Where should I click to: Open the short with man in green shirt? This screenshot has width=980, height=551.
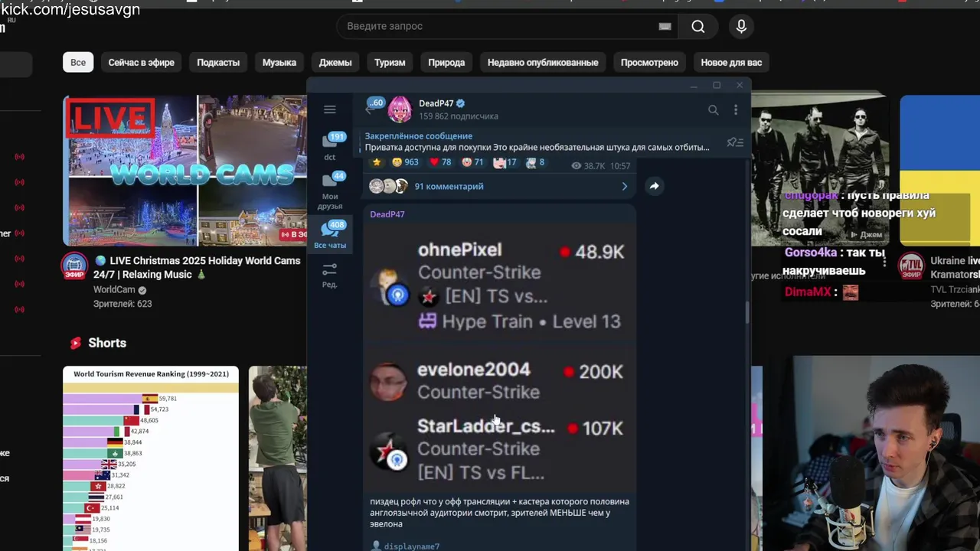pos(277,458)
